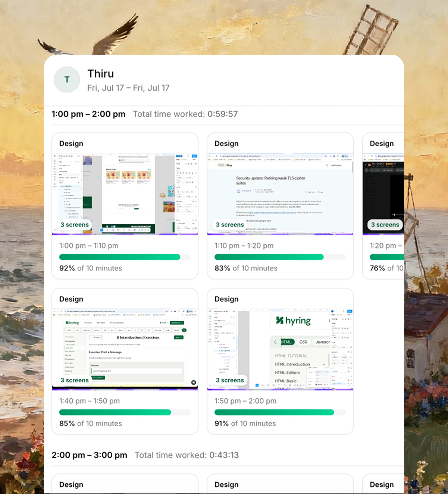Viewport: 448px width, 494px height.
Task: Click Total time worked: 0:43:13
Action: [x=187, y=455]
